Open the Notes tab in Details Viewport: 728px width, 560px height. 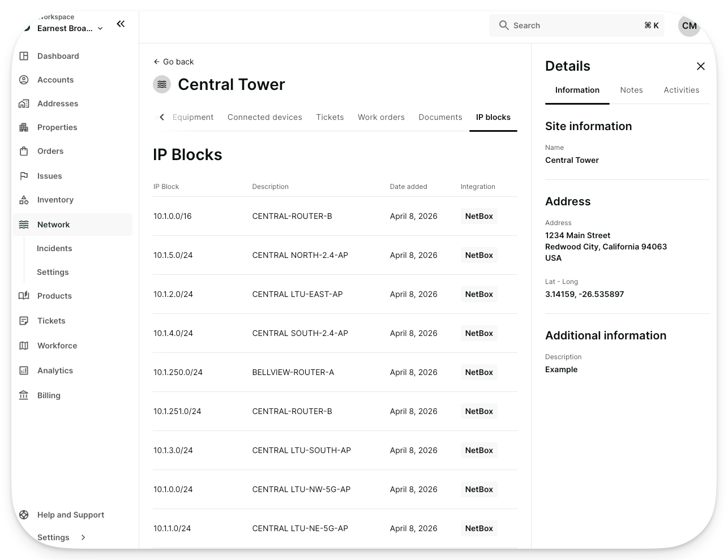[x=631, y=90]
